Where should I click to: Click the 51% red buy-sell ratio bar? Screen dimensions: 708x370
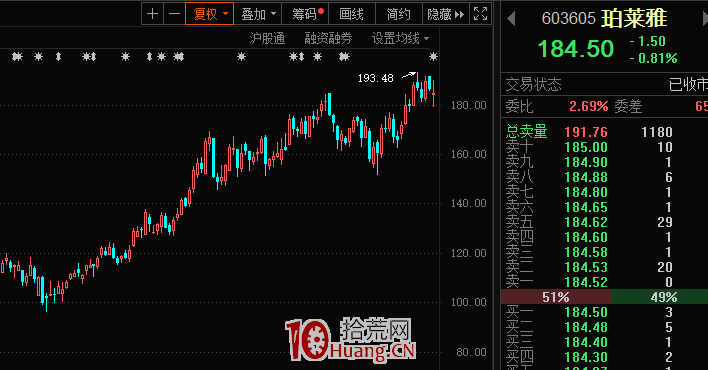click(x=556, y=297)
